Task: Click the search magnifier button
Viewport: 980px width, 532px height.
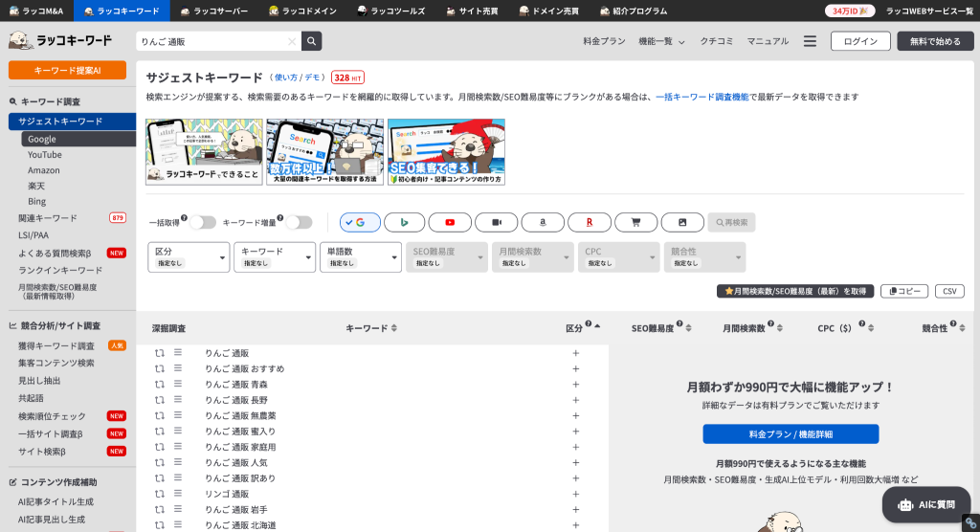Action: [311, 41]
